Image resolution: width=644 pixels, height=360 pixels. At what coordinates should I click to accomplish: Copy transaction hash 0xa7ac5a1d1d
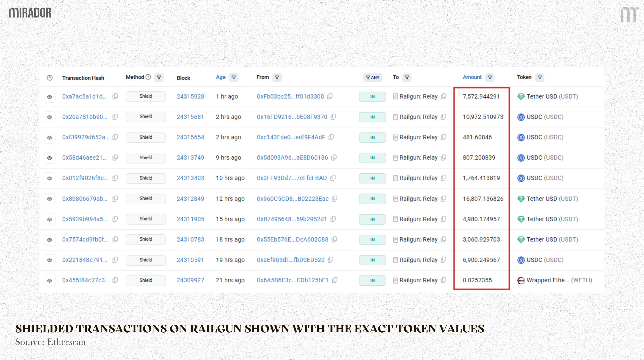click(115, 96)
